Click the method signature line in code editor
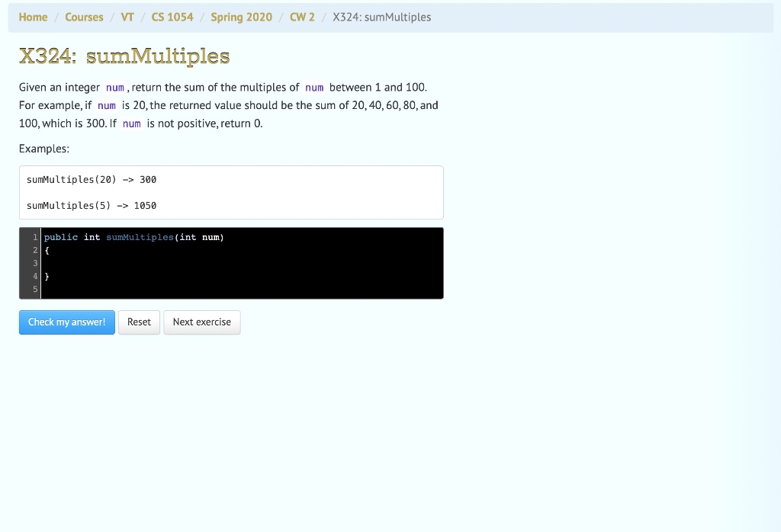 tap(134, 237)
